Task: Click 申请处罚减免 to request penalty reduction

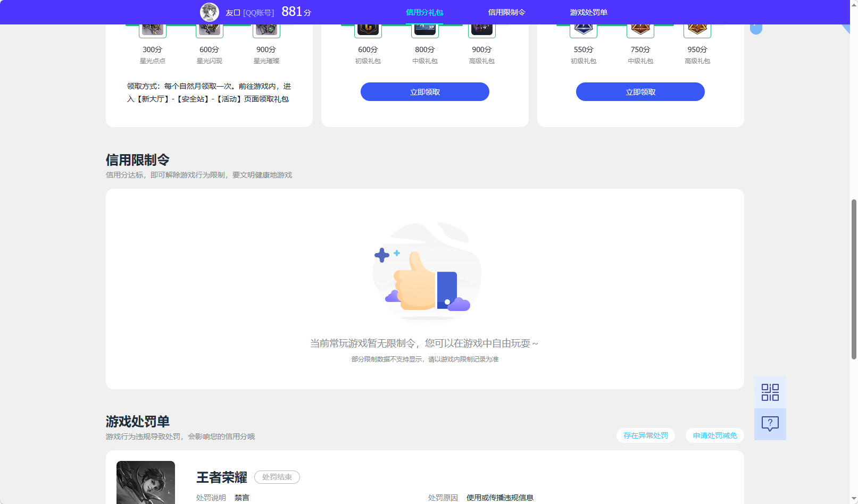Action: point(714,435)
